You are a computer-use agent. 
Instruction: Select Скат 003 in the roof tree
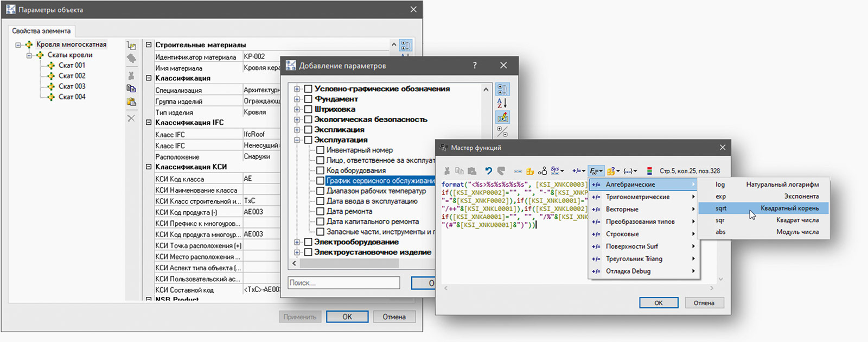tap(72, 86)
